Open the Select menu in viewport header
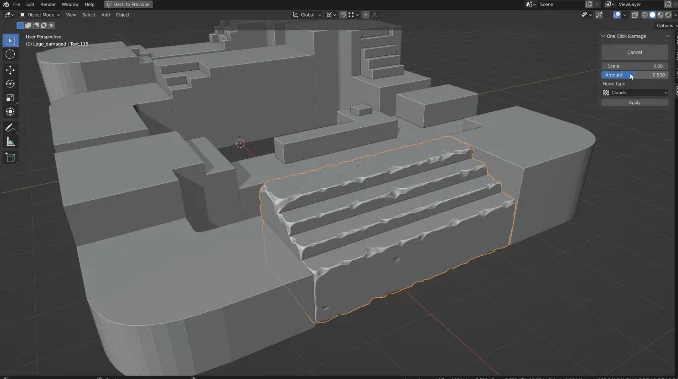Screen dimensions: 678x379 tap(89, 15)
